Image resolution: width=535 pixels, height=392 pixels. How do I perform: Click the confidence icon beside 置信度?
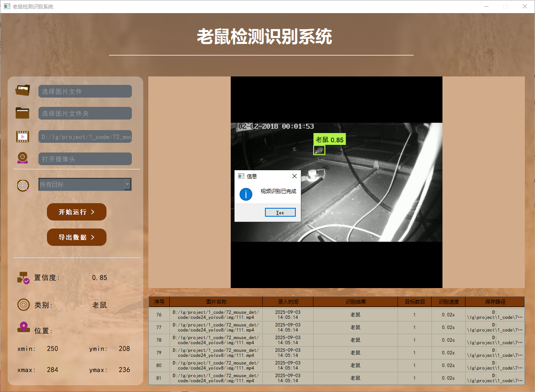click(x=23, y=278)
